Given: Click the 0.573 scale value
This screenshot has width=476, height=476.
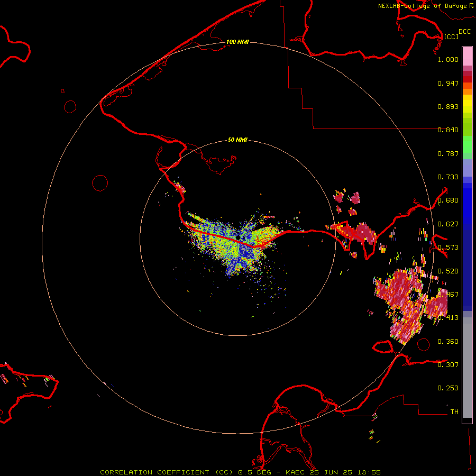Looking at the screenshot, I should (448, 248).
